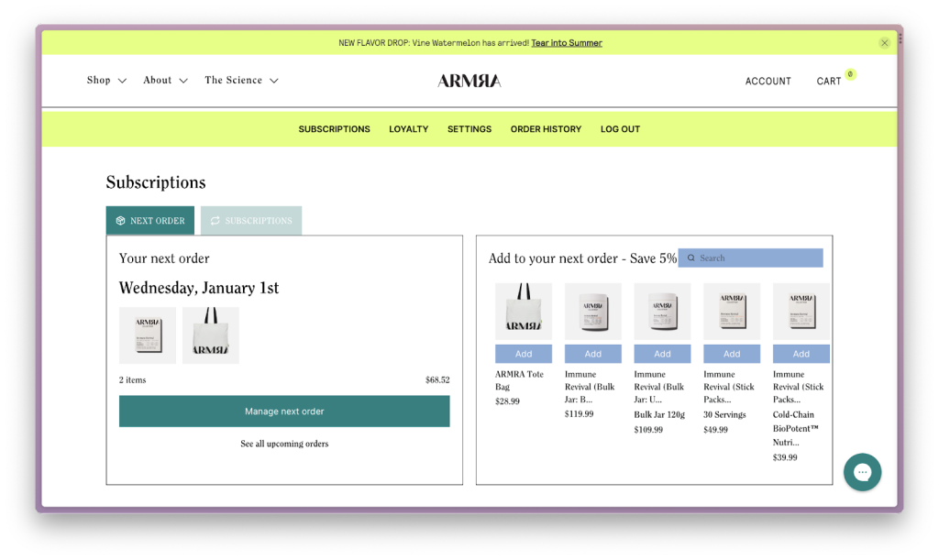Click the tote bag thumbnail in next order

[x=211, y=335]
